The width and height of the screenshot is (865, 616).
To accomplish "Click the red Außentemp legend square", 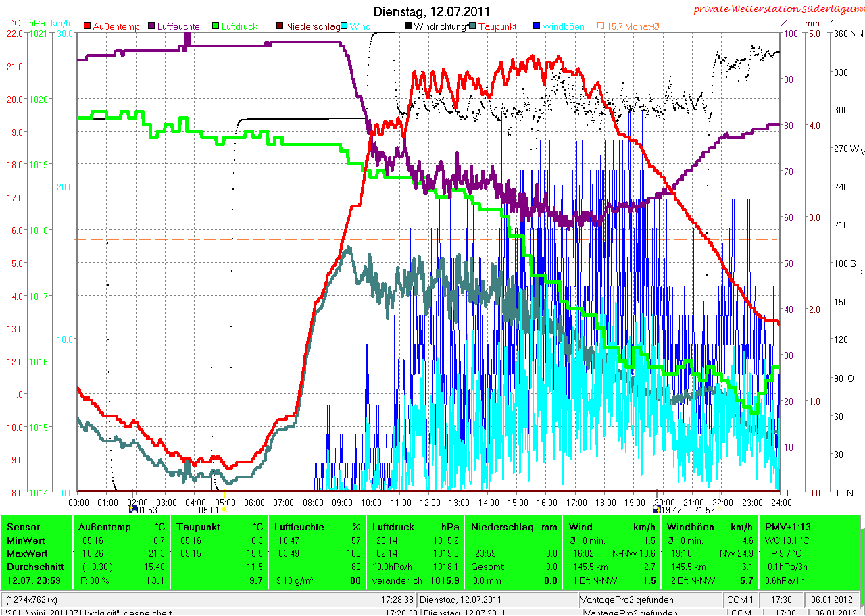I will coord(88,26).
